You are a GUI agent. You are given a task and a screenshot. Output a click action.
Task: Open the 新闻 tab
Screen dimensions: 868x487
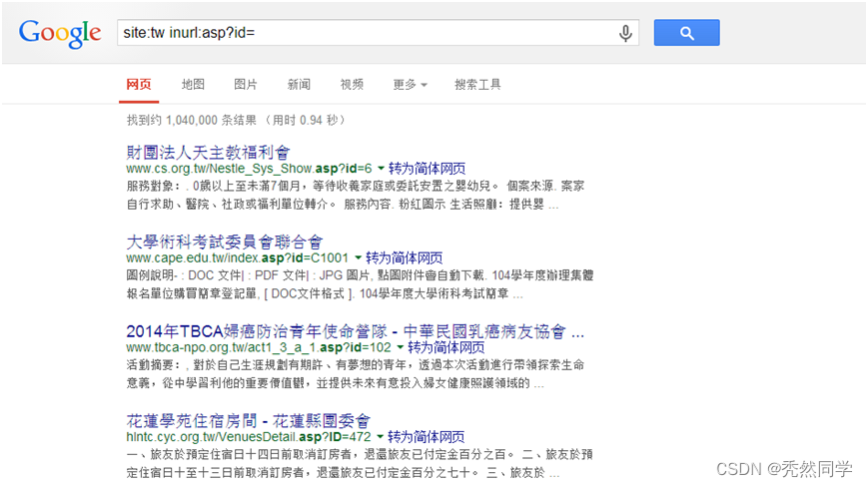pyautogui.click(x=299, y=85)
